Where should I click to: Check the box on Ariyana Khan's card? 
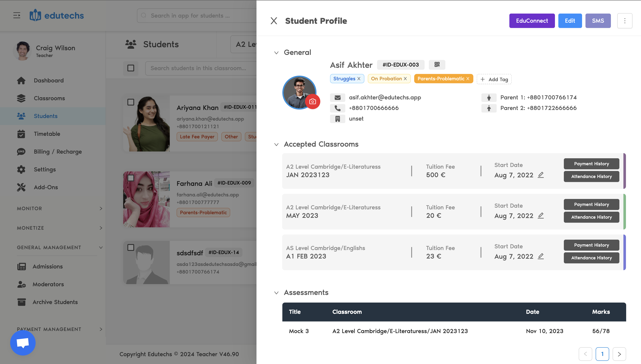[131, 102]
